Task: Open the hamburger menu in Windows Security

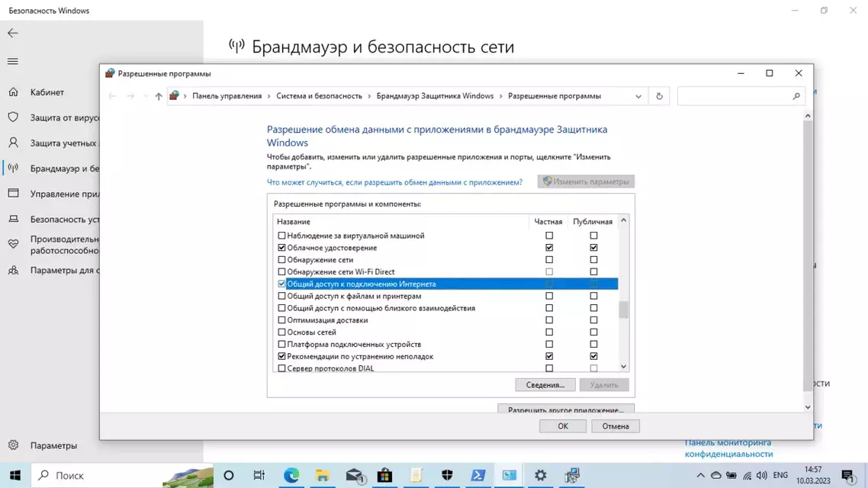Action: 13,62
